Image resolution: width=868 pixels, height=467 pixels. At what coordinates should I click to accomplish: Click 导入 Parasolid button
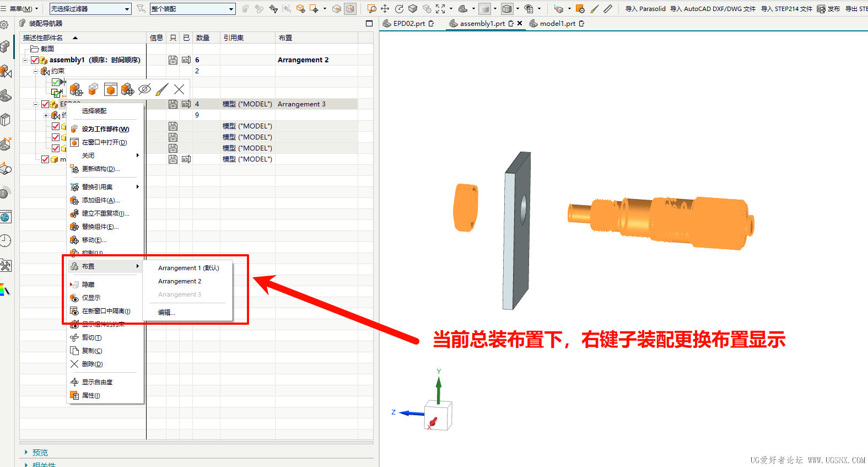(645, 9)
